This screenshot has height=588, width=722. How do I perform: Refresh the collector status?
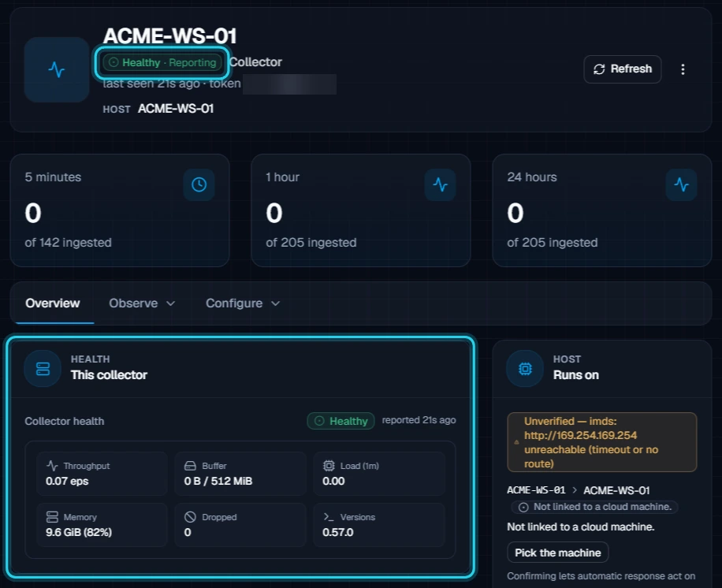point(623,69)
